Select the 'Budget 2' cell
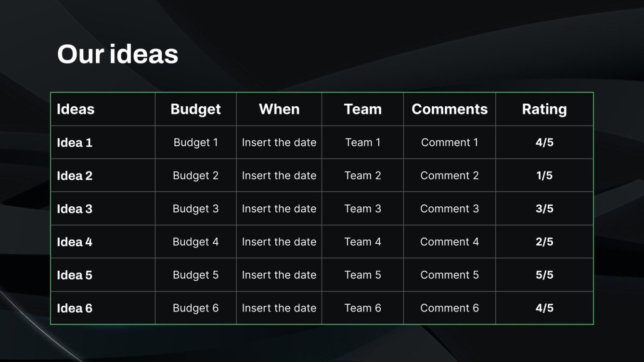 (x=195, y=175)
